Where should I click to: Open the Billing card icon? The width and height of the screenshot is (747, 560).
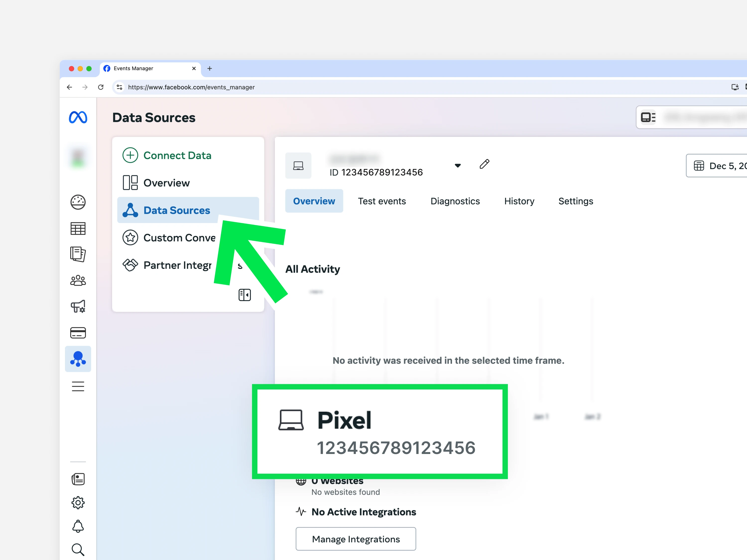[x=78, y=333]
